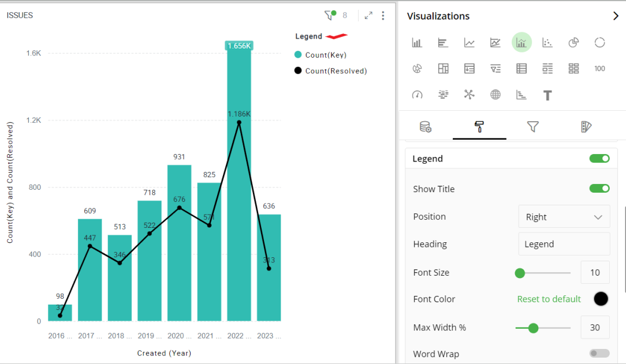Select the horizontal bar chart visualization

click(443, 43)
